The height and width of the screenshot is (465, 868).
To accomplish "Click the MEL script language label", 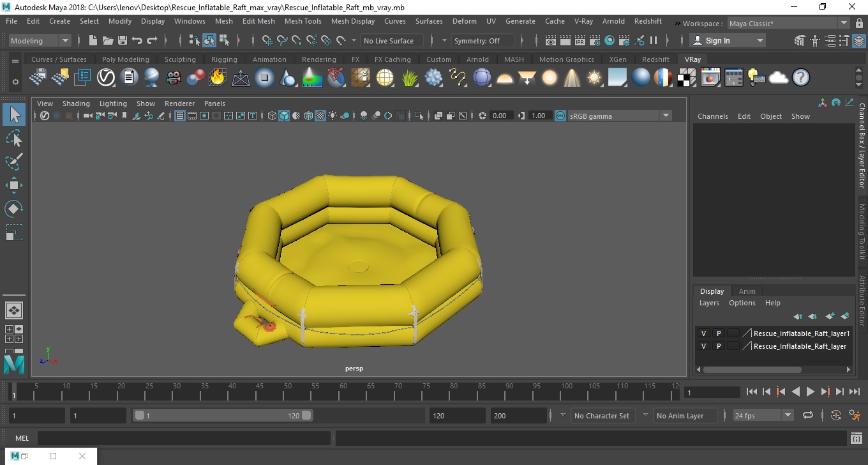I will click(22, 438).
